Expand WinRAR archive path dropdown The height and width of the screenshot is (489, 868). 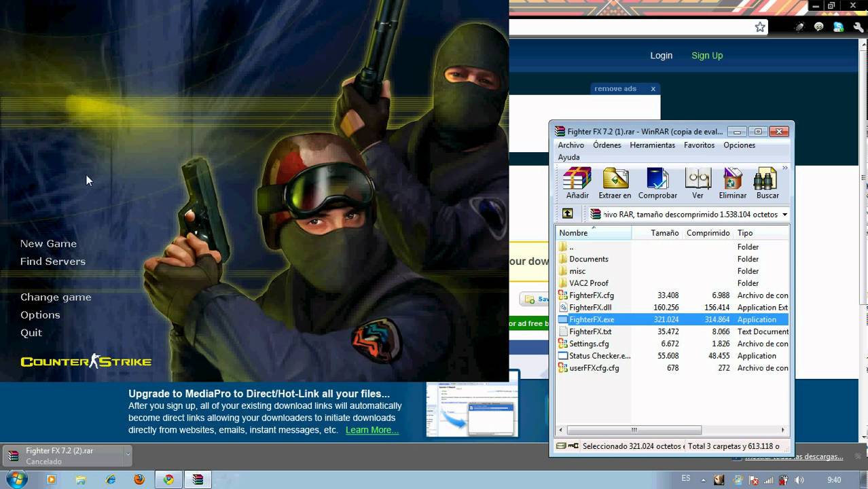coord(784,215)
